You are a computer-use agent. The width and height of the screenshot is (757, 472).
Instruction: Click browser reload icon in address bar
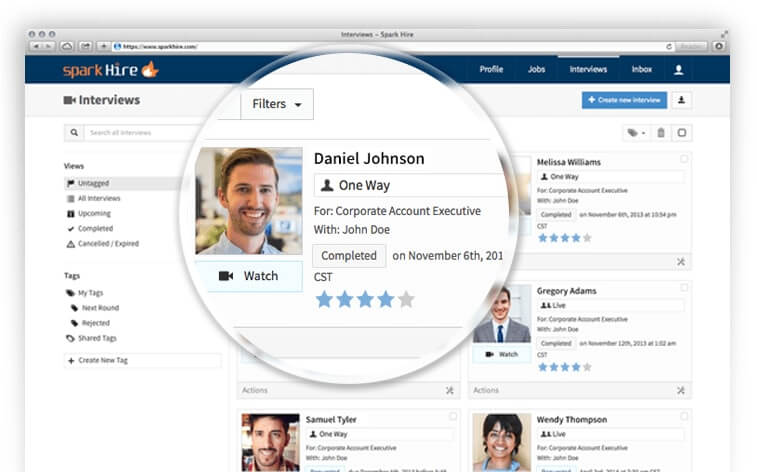(669, 46)
